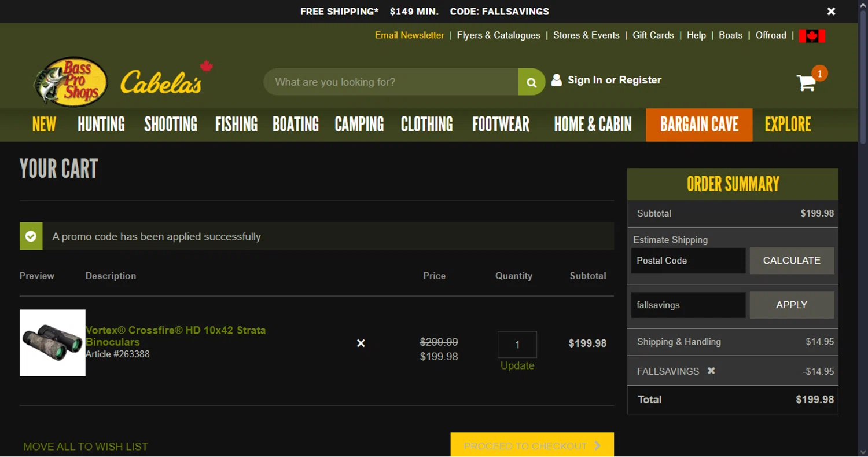
Task: Open the HOME & CABIN menu
Action: click(593, 125)
